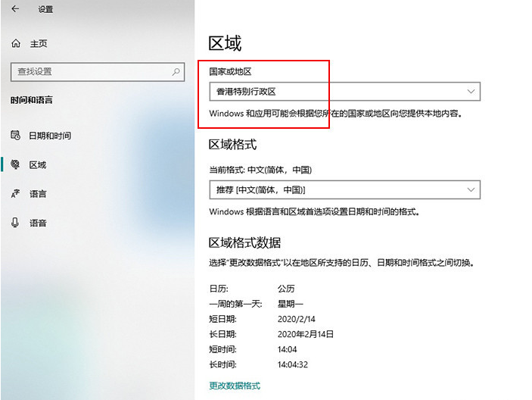
Task: Click the search magnifier icon
Action: coord(176,72)
